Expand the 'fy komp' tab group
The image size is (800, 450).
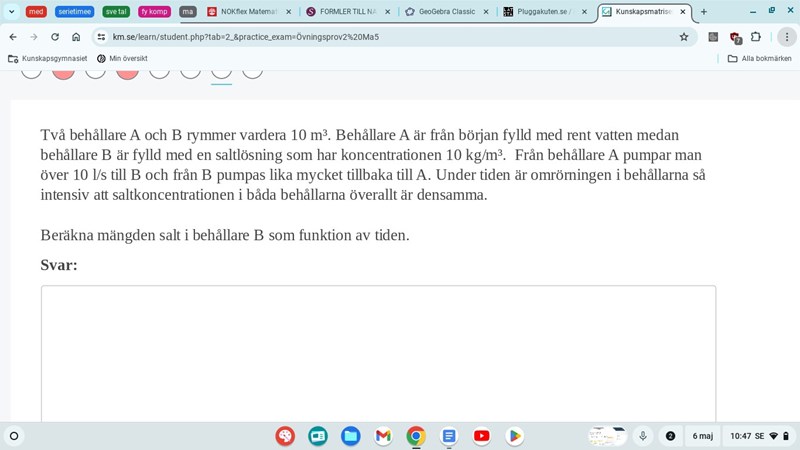[154, 12]
